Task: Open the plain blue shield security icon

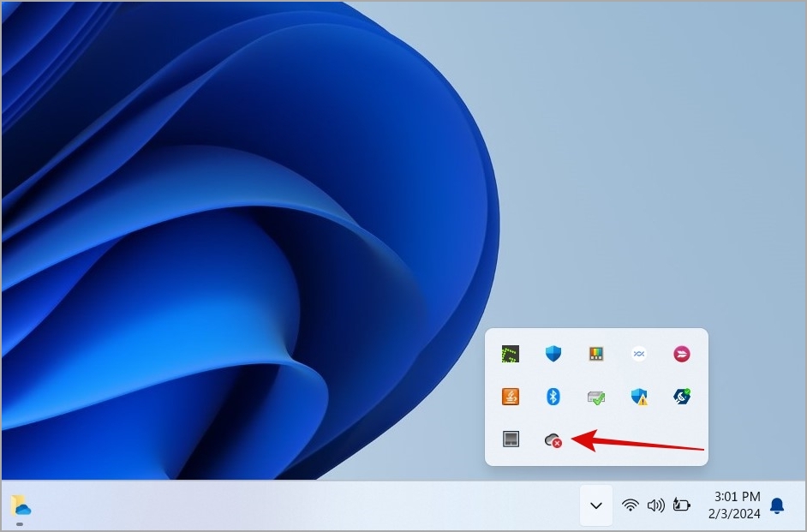Action: [553, 354]
